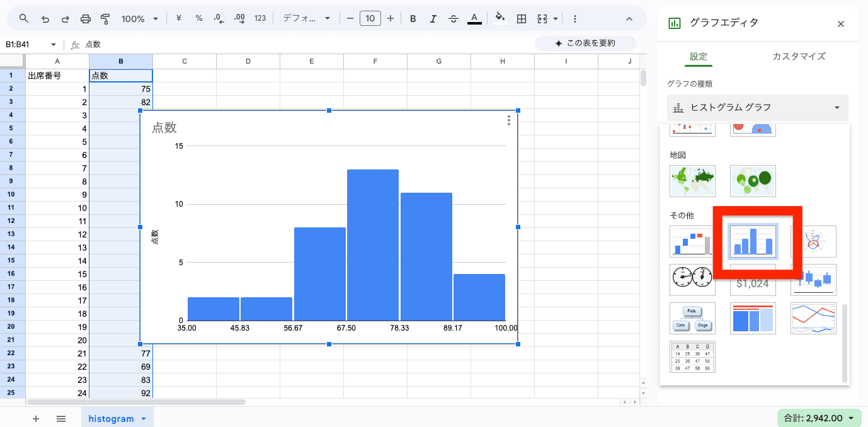Print the spreadsheet
868x427 pixels.
click(86, 19)
